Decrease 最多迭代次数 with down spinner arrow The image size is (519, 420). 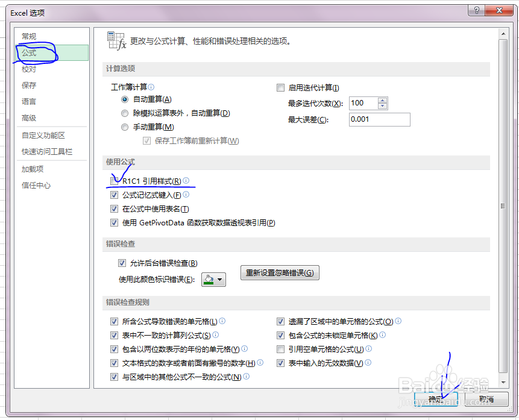coord(383,106)
